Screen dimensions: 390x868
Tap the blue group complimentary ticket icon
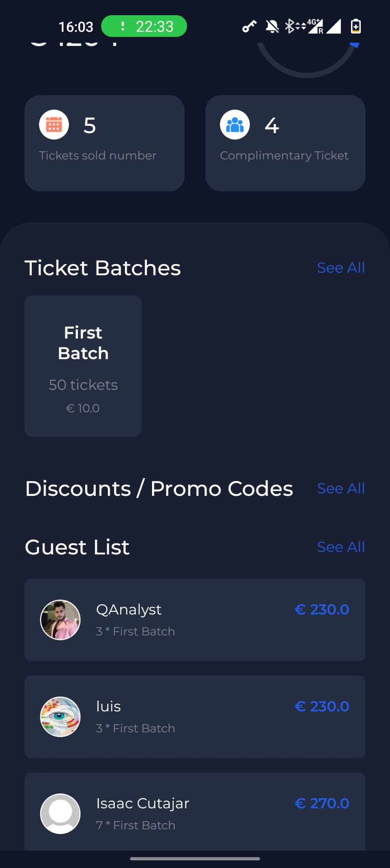pyautogui.click(x=235, y=125)
